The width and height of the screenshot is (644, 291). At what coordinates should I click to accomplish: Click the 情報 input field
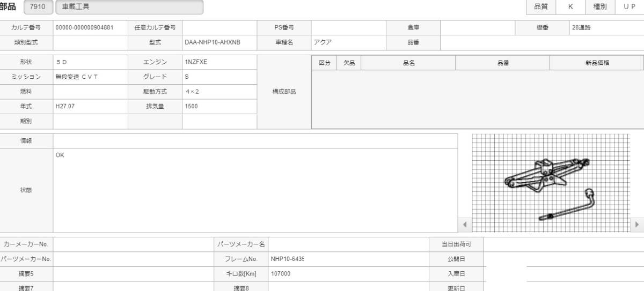click(x=255, y=141)
